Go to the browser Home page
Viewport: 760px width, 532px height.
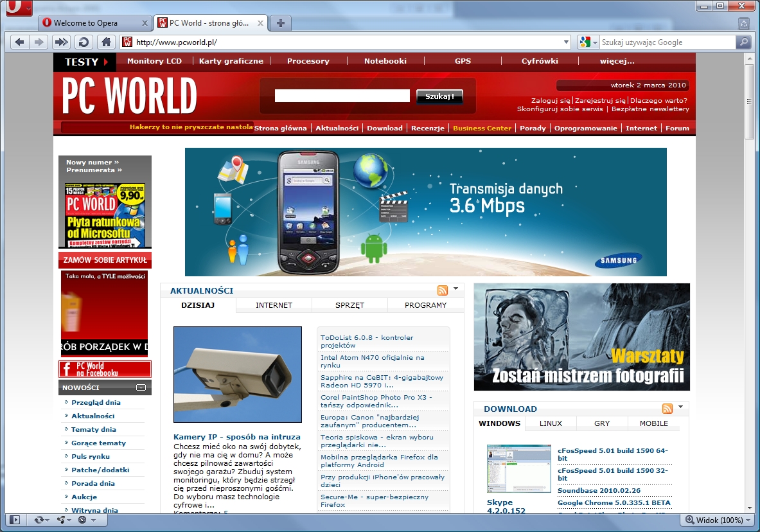(106, 42)
